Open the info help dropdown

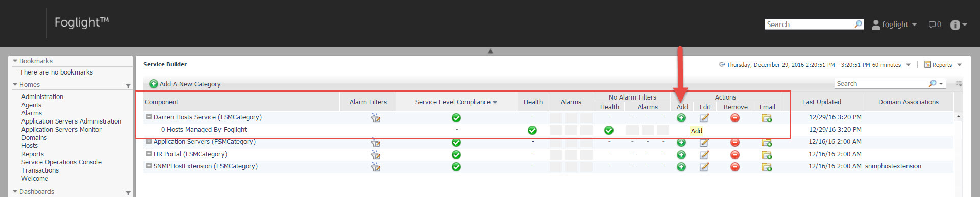tap(958, 24)
